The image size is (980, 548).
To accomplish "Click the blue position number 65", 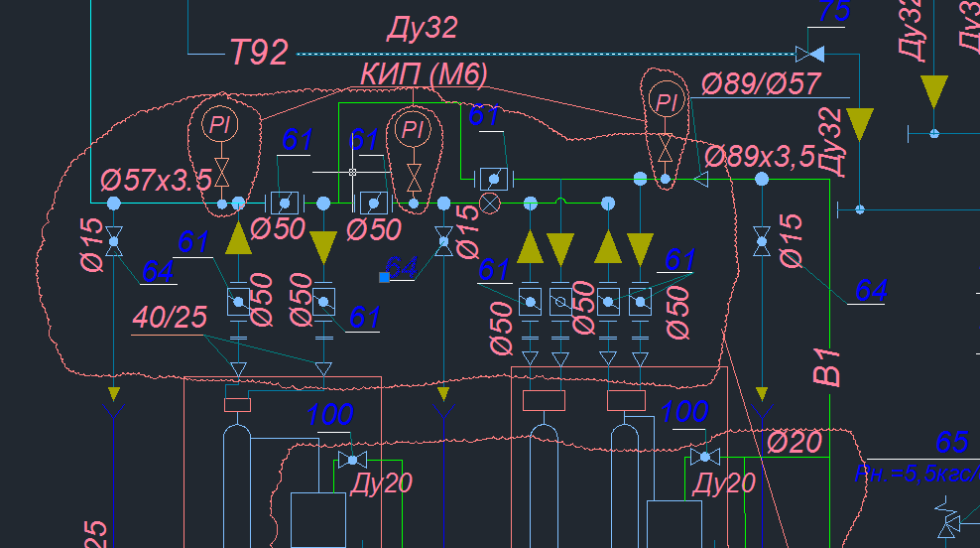I will pyautogui.click(x=950, y=442).
